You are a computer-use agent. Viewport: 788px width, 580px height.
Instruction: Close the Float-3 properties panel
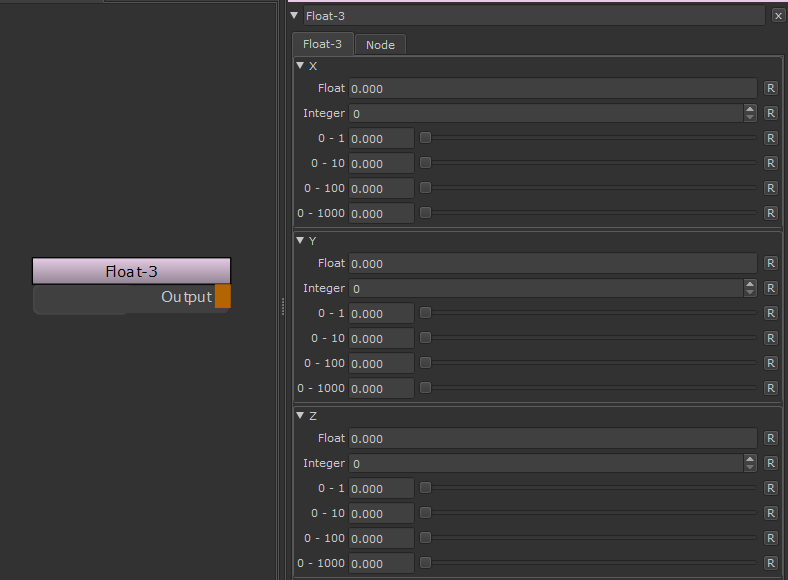[778, 16]
